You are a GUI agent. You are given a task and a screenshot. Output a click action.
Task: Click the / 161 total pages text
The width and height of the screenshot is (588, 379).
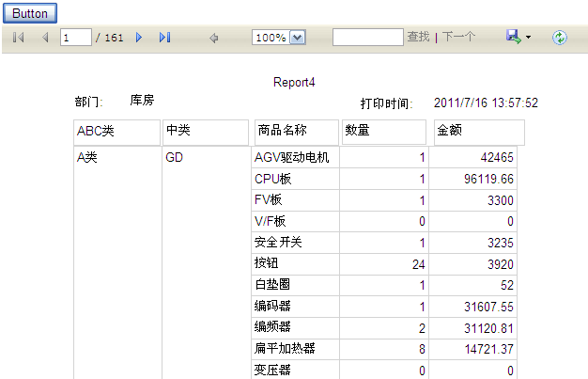(110, 38)
